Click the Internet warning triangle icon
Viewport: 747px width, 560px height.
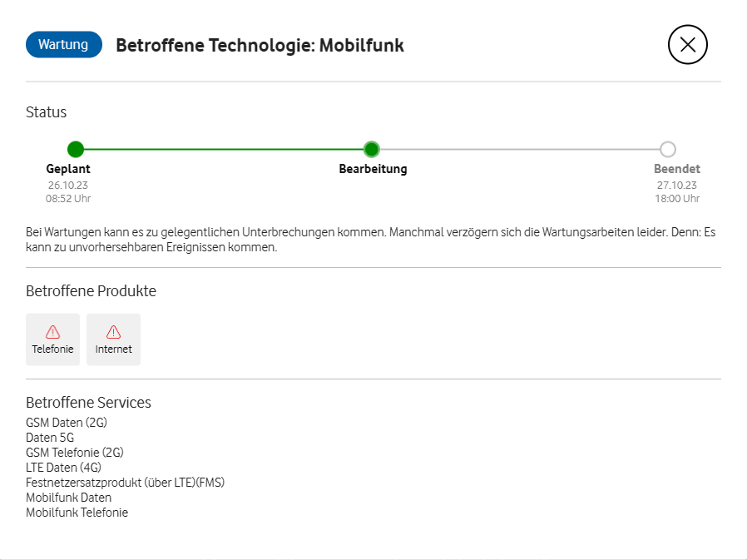114,331
